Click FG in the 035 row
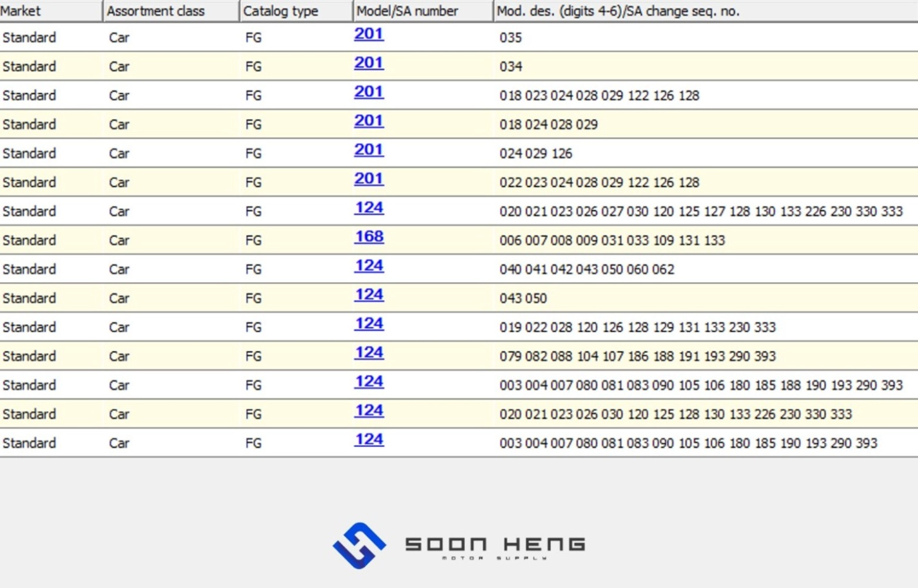The height and width of the screenshot is (588, 918). pyautogui.click(x=253, y=38)
